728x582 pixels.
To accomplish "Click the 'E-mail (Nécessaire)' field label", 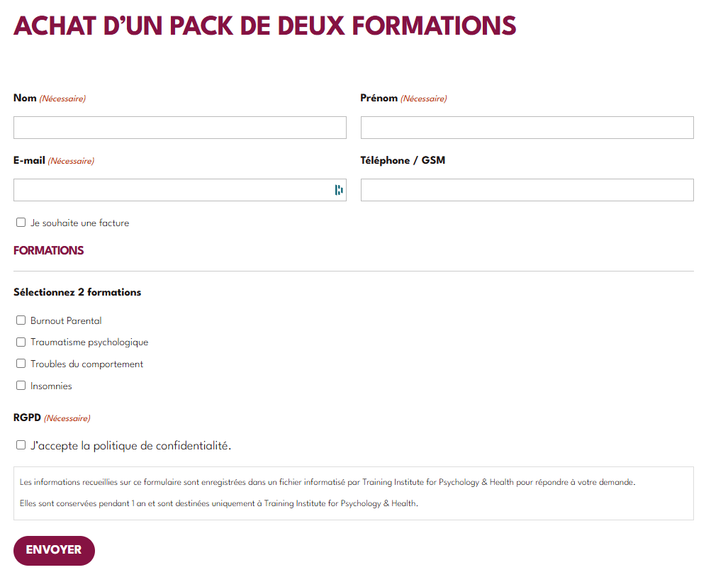I will (x=54, y=161).
